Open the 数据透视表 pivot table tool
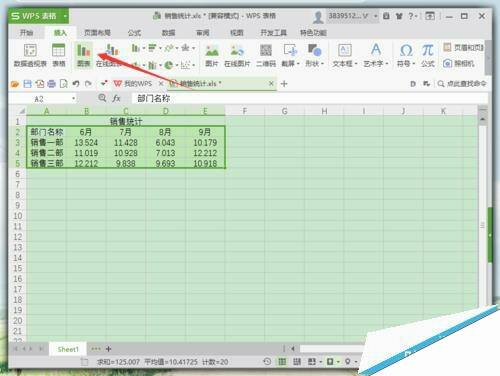Viewport: 500px width, 376px height. coord(30,55)
